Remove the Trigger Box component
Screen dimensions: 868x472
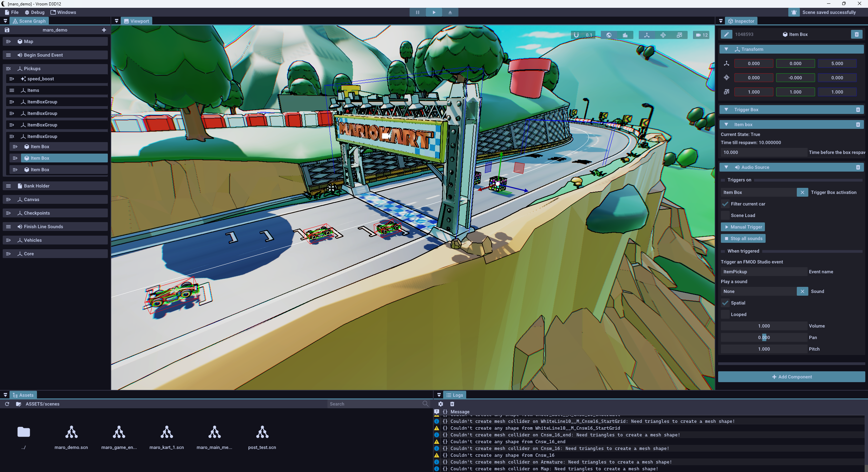click(858, 110)
